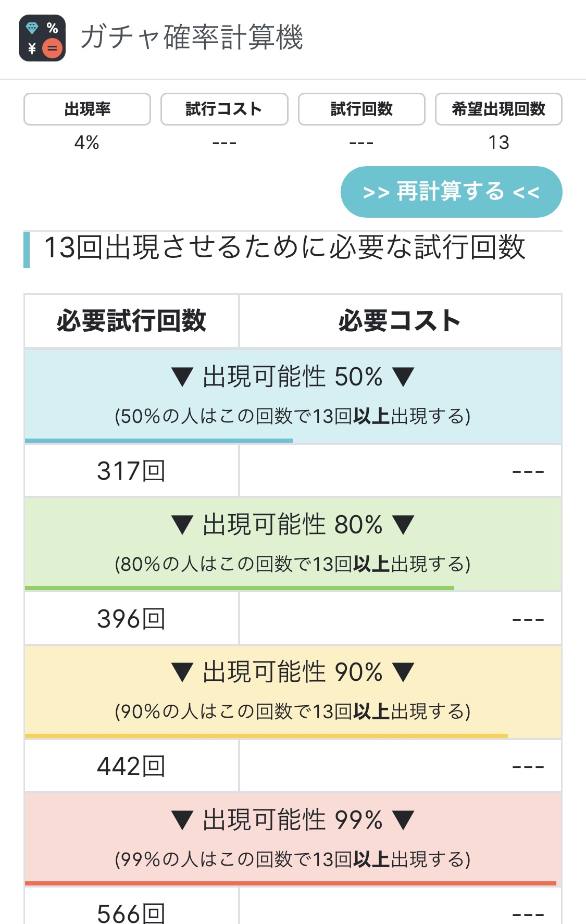This screenshot has width=586, height=924.
Task: Open the ガチャ確率計算機 title link
Action: click(192, 38)
